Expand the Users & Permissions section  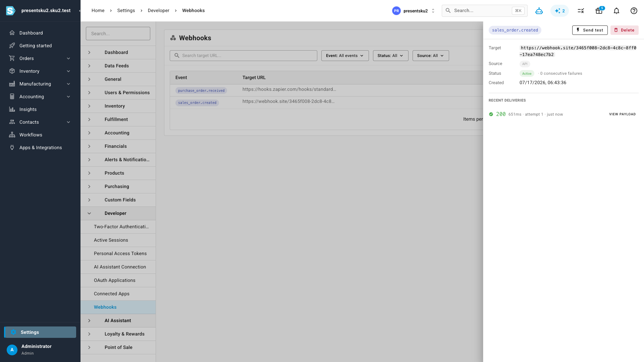[x=118, y=93]
